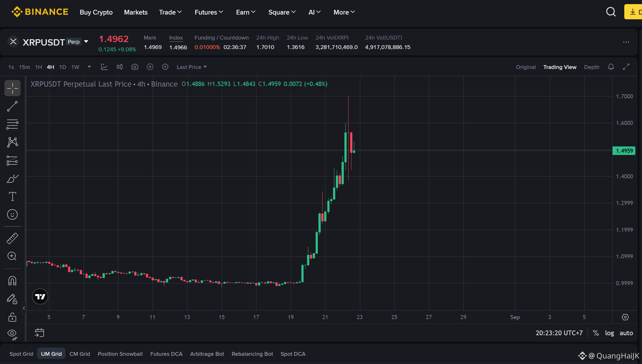642x364 pixels.
Task: Open the AI dropdown menu
Action: (x=315, y=12)
